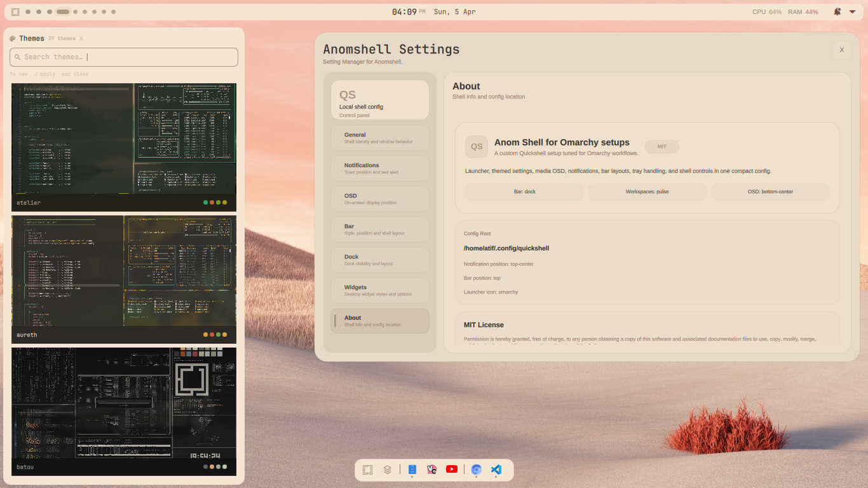Open the Chromium browser dock icon

(x=477, y=470)
